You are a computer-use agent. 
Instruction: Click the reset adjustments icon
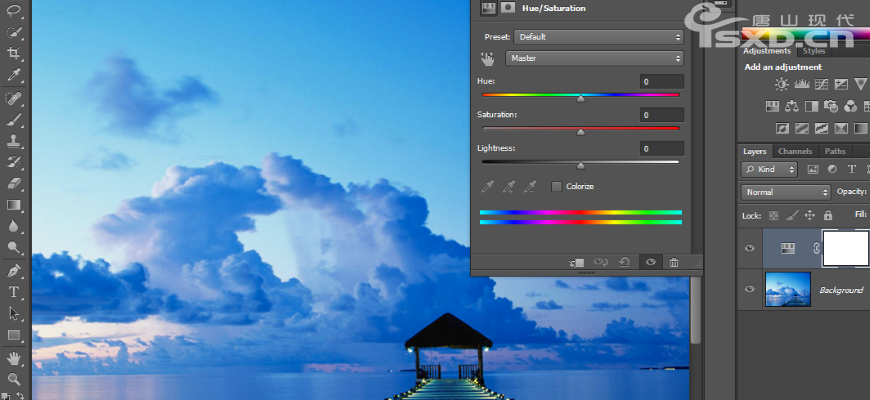pos(625,262)
